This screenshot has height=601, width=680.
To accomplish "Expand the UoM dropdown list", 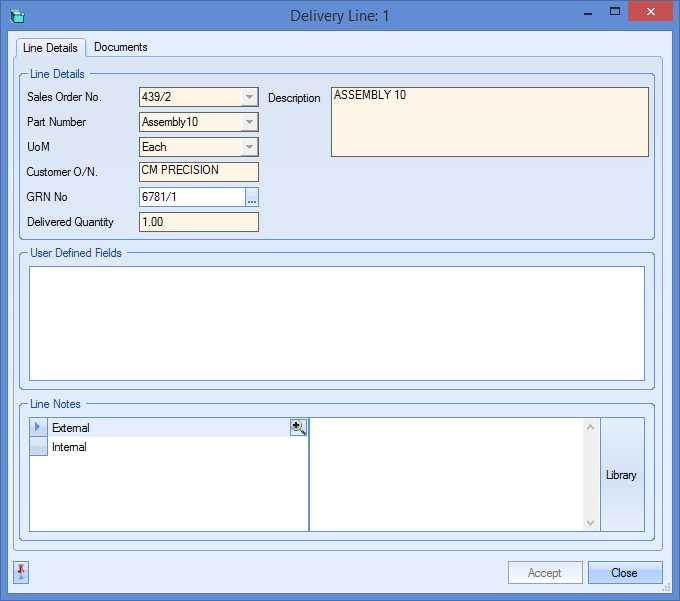I will [x=249, y=147].
